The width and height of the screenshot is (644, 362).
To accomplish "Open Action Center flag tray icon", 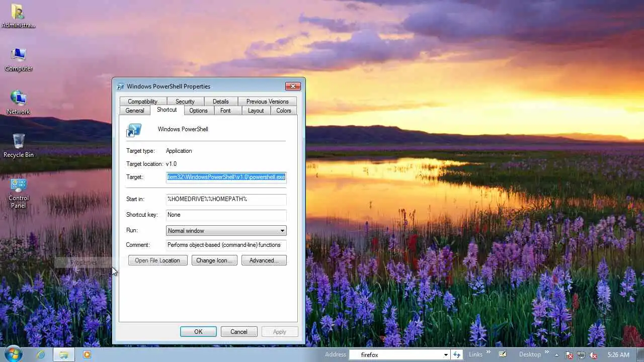I will click(569, 355).
